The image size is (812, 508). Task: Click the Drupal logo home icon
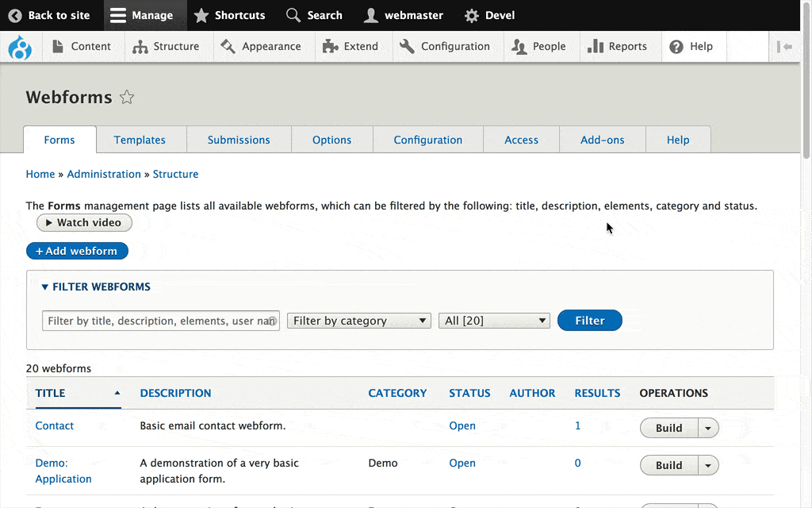coord(20,47)
